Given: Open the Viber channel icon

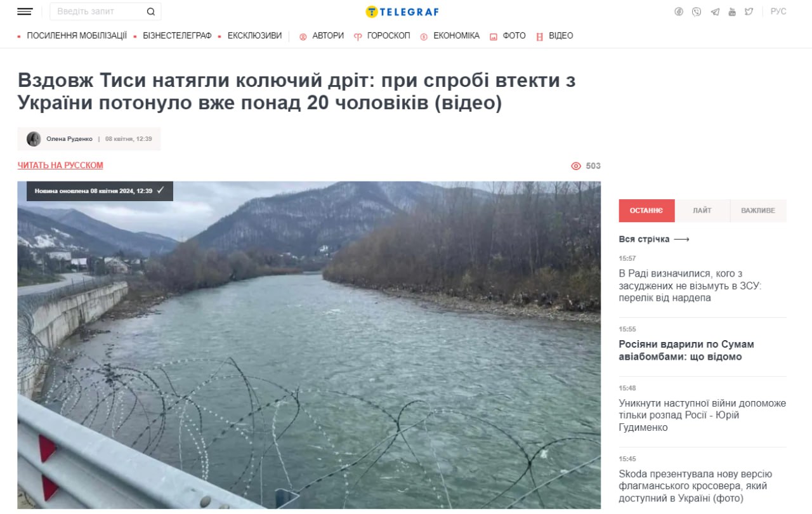Looking at the screenshot, I should [x=697, y=11].
